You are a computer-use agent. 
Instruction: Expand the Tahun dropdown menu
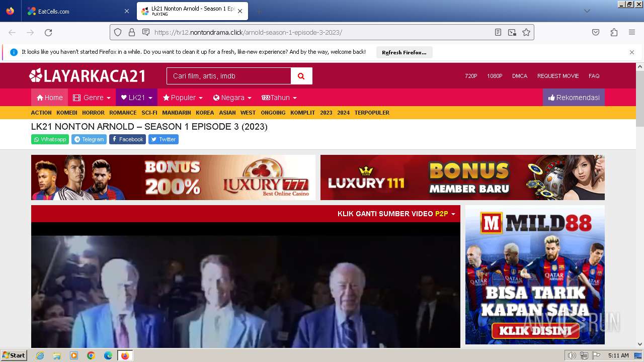[279, 98]
